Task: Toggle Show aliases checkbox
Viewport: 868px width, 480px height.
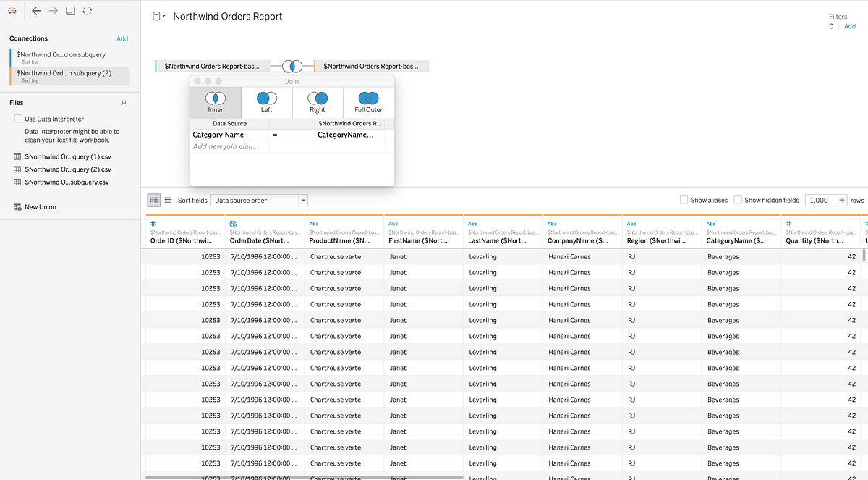Action: click(684, 200)
